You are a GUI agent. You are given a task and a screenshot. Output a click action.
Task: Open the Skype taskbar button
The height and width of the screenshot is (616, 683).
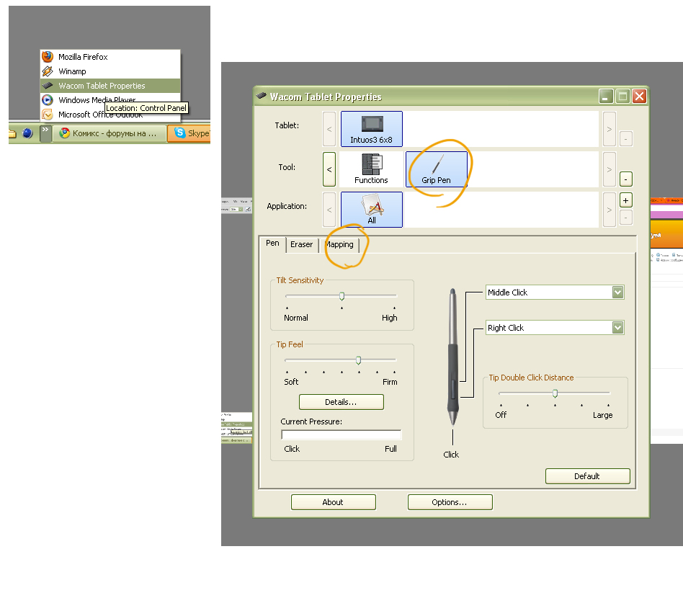pos(189,133)
